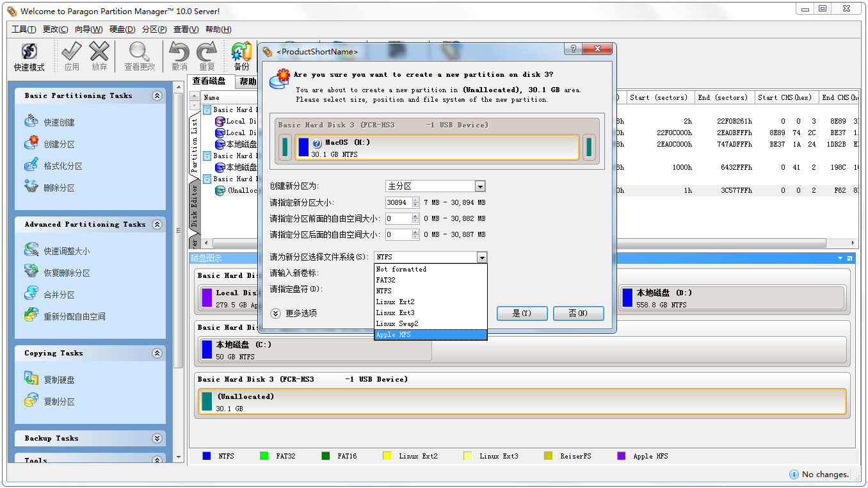Screen dimensions: 868x488
Task: Increase the partition size 30894 spinner
Action: tap(416, 200)
